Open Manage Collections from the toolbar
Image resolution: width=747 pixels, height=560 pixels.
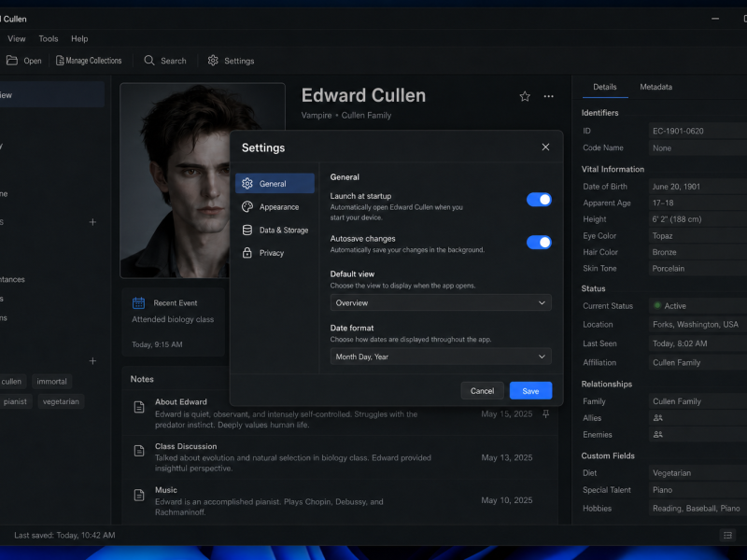click(89, 61)
